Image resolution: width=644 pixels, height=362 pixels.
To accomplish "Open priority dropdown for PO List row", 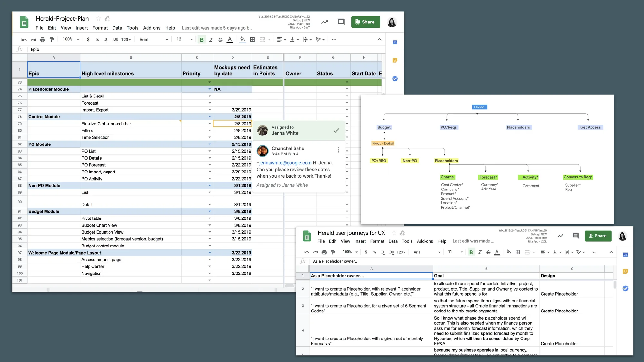I will point(210,151).
